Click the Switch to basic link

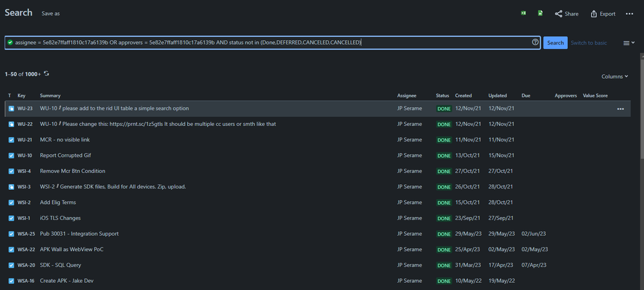pos(589,43)
